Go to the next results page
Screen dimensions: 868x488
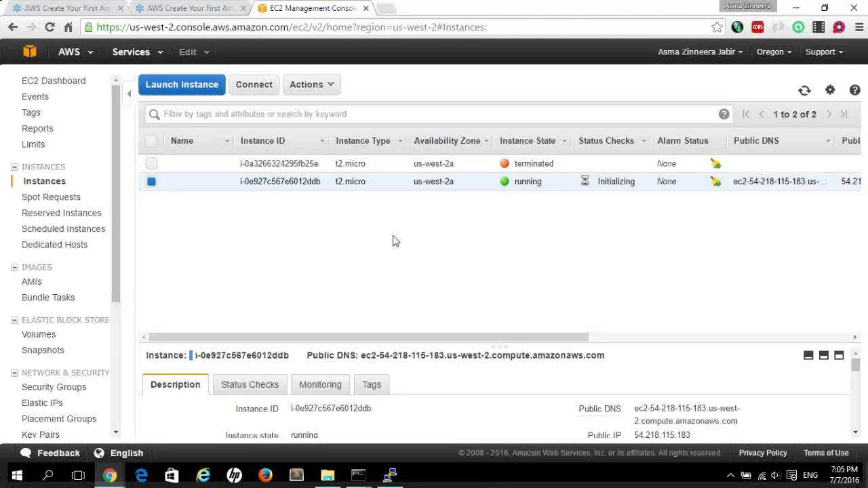point(829,114)
